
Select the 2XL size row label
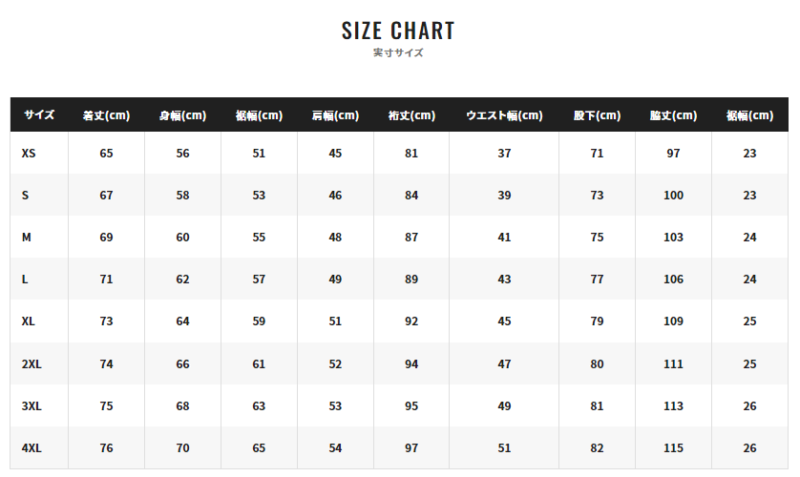tap(31, 364)
